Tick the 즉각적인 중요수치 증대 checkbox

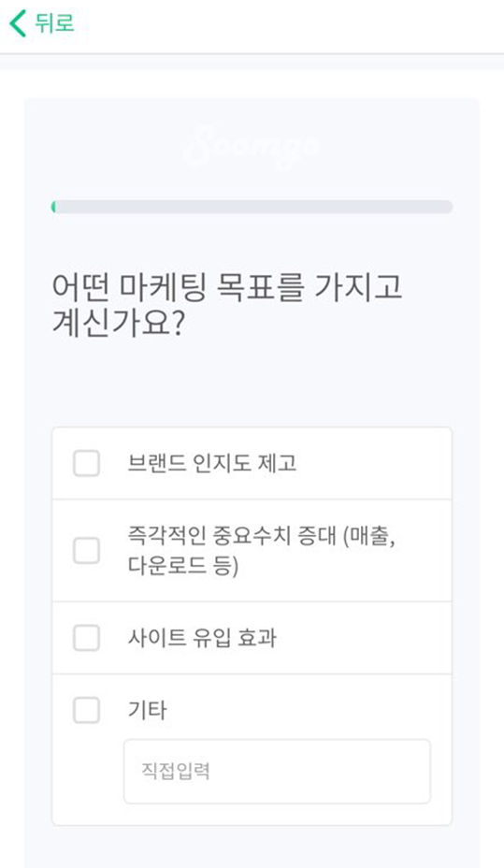pos(86,550)
